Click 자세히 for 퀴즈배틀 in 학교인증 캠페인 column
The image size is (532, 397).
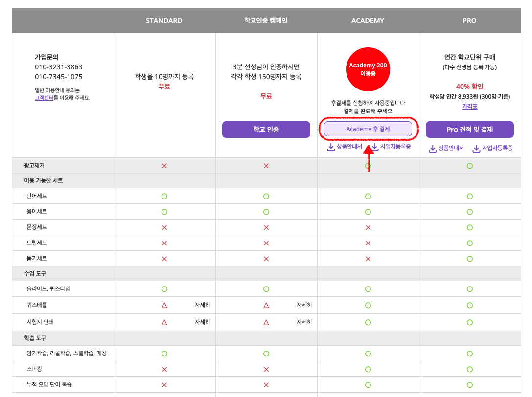coord(304,305)
